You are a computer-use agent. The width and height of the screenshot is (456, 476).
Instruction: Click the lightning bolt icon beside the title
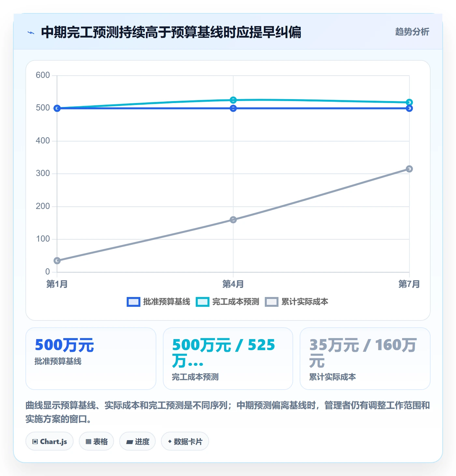click(x=31, y=33)
